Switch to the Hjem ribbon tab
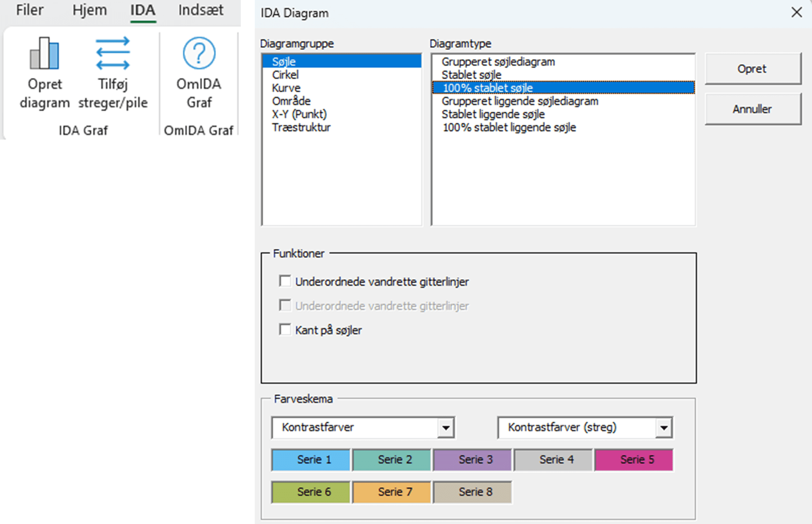 click(x=89, y=10)
